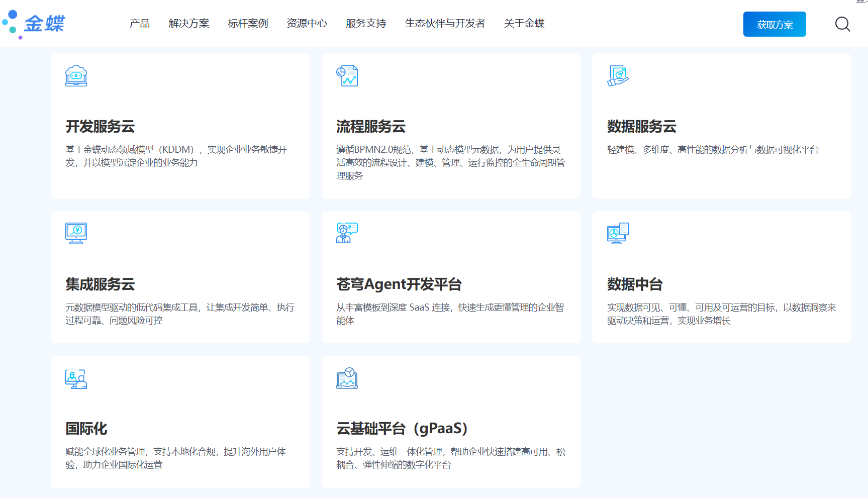Click the description starting with 遵循BPMN2.0规范
This screenshot has width=868, height=498.
pos(451,163)
